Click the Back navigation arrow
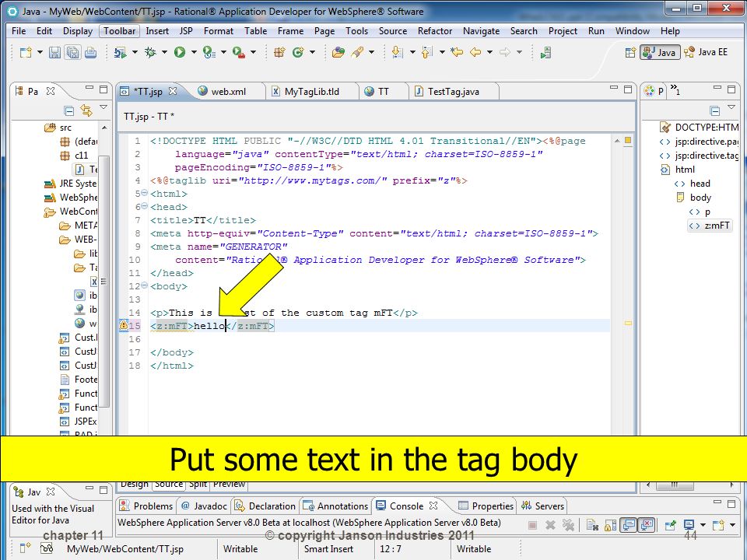Viewport: 747px width, 560px height. [x=475, y=52]
